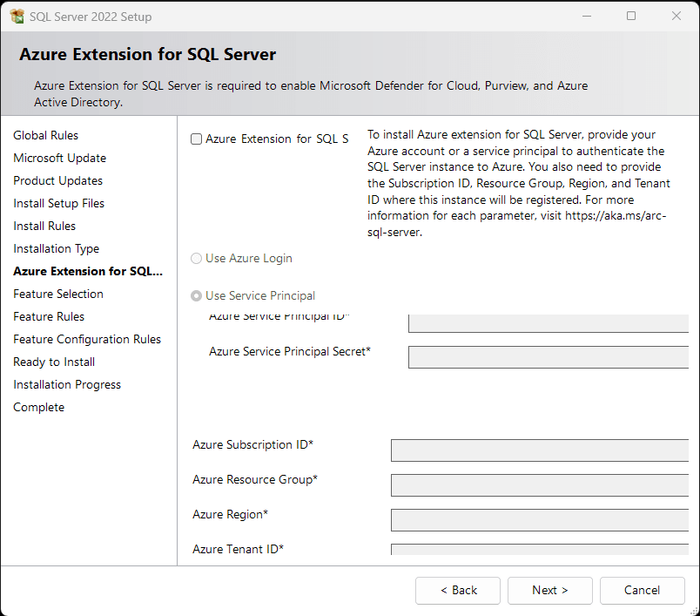Close the SQL Server 2022 Setup window
Viewport: 700px width, 616px height.
[676, 16]
